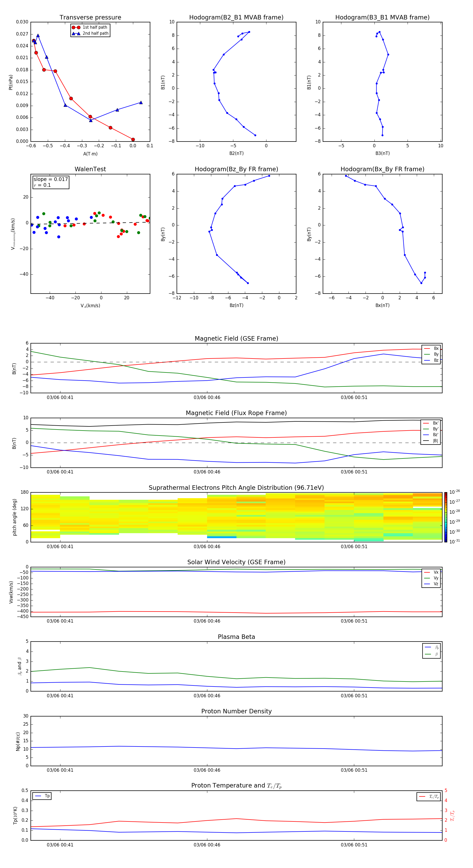The image size is (473, 868).
Task: Click 'Bz(nT)' x-axis label
Action: pos(236,305)
